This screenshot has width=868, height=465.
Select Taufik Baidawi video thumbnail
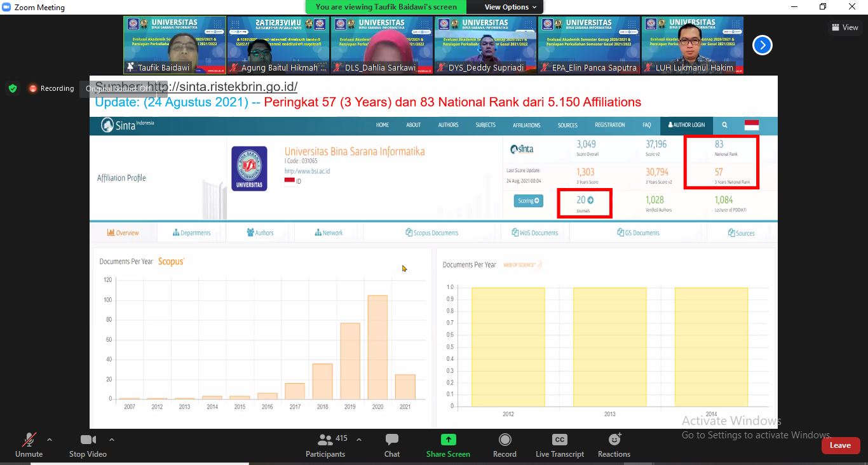point(175,45)
